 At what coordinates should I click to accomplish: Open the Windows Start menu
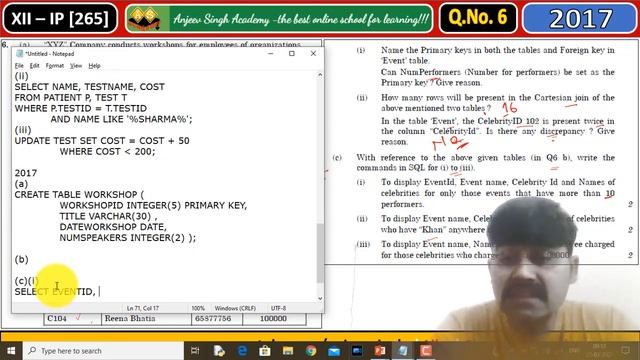coord(11,351)
